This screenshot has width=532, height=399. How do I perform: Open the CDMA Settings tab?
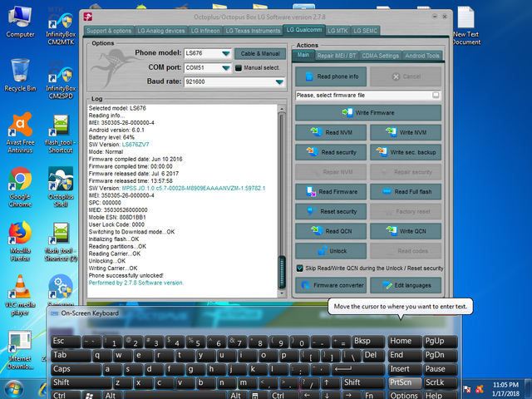[381, 56]
